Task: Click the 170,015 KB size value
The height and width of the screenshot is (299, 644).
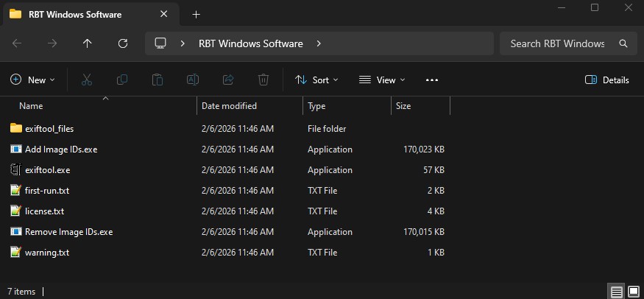Action: point(424,232)
